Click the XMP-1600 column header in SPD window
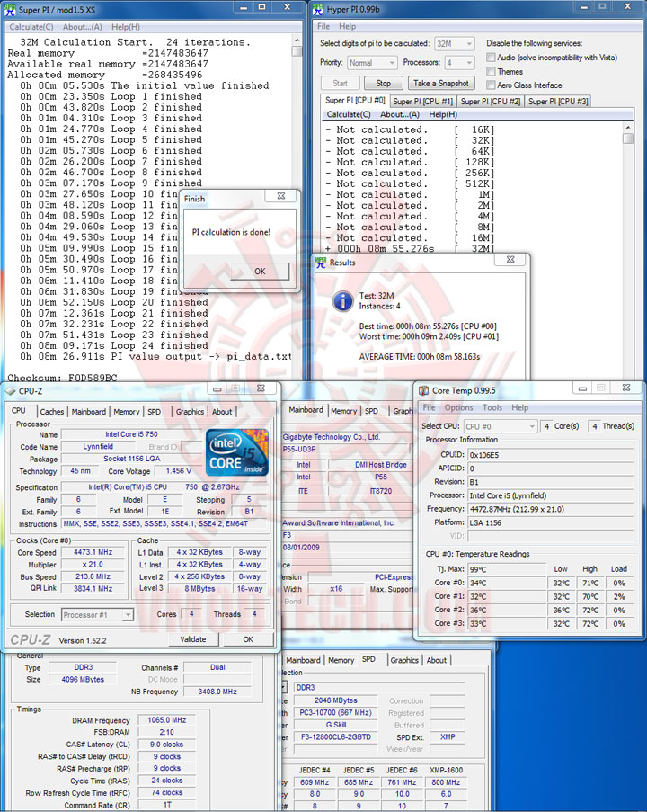 tap(447, 770)
